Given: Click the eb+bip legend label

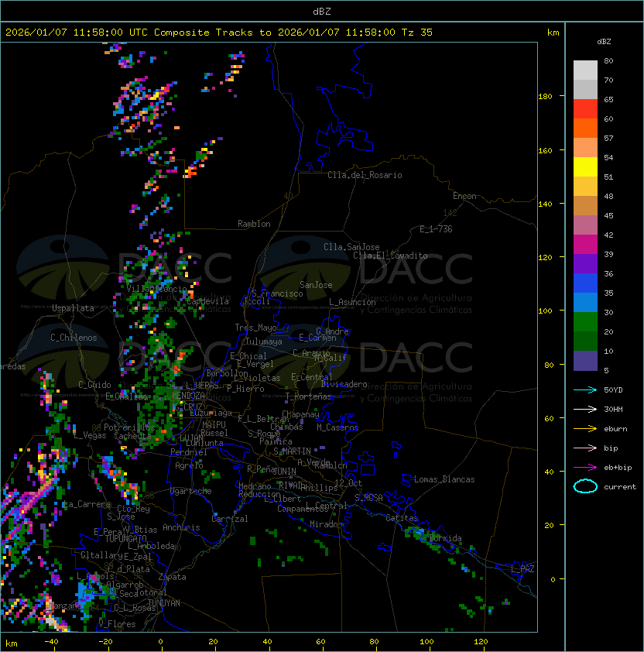Looking at the screenshot, I should tap(618, 468).
